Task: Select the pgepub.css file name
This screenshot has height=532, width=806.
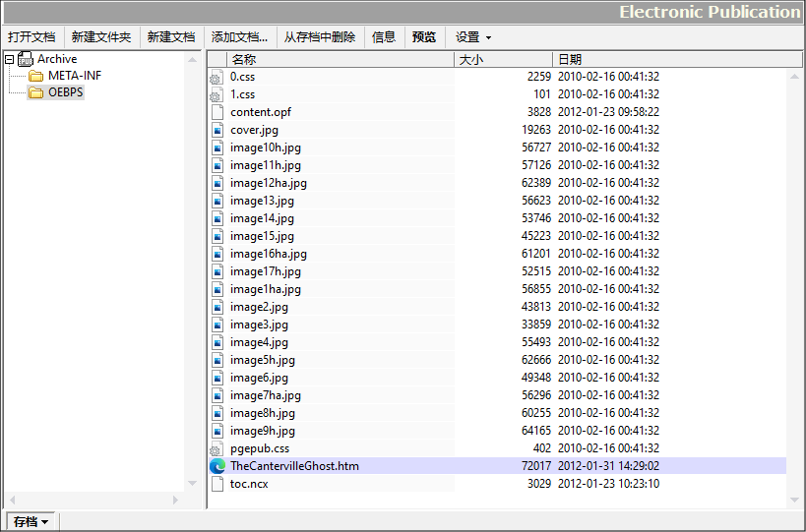Action: pyautogui.click(x=260, y=448)
